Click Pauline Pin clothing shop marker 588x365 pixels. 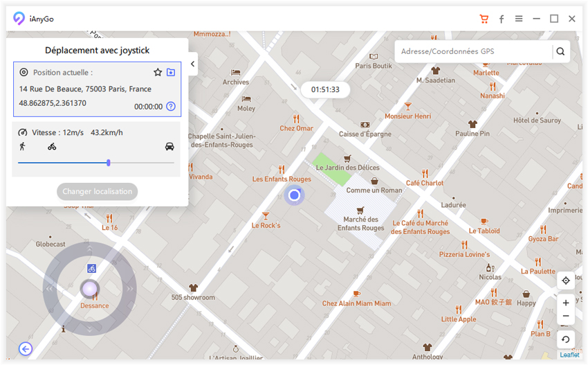coord(472,124)
